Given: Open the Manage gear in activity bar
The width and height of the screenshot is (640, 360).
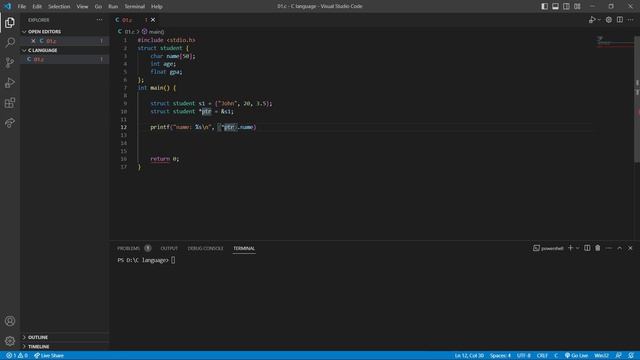Looking at the screenshot, I should coord(10,341).
